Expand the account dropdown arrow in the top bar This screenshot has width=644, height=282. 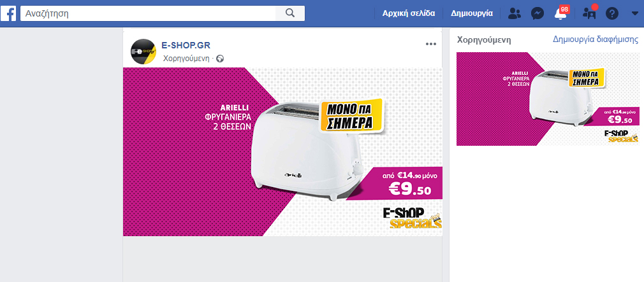click(634, 13)
